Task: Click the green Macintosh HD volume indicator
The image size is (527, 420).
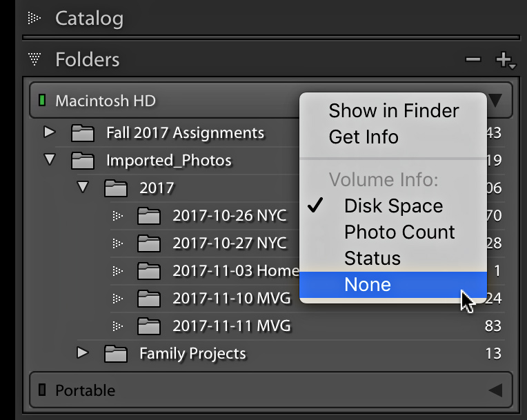Action: pyautogui.click(x=42, y=100)
